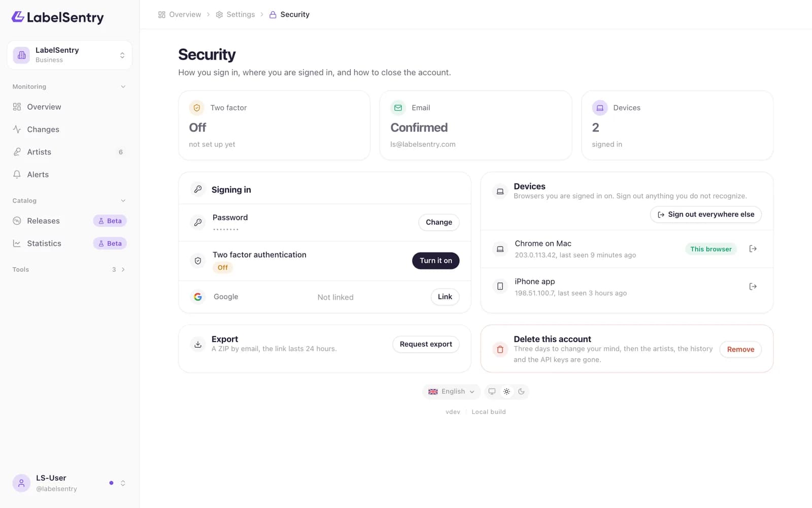Click the Overview breadcrumb link
The image size is (812, 508).
tap(180, 14)
